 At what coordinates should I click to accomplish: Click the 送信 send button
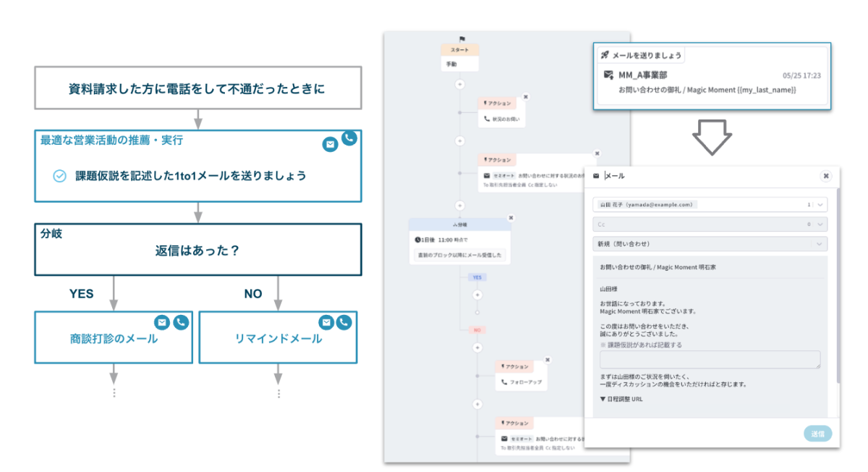(x=817, y=434)
